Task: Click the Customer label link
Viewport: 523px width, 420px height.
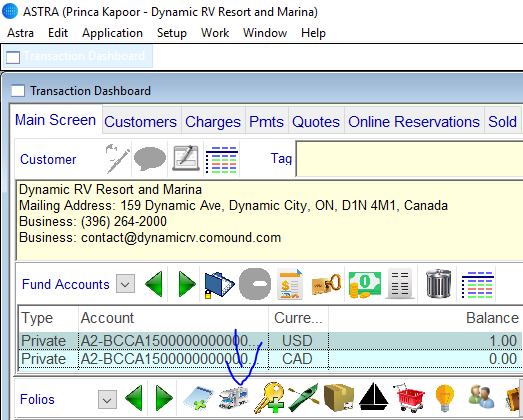Action: click(48, 159)
